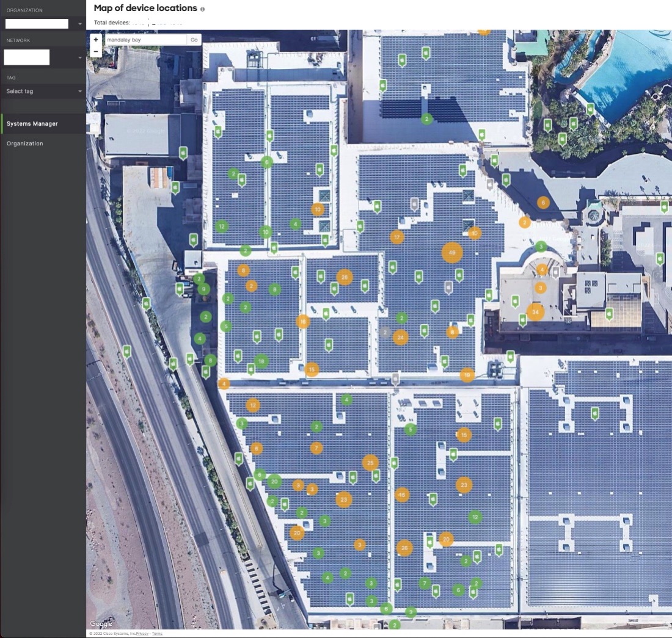Click the gray cluster marked 2
This screenshot has height=638, width=672.
click(384, 332)
